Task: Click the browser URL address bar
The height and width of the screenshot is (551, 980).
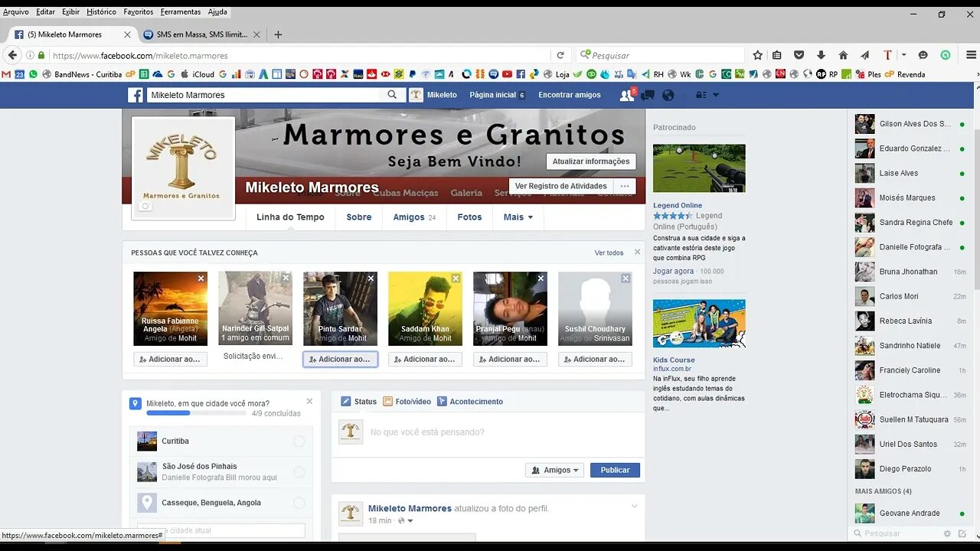Action: pyautogui.click(x=299, y=55)
